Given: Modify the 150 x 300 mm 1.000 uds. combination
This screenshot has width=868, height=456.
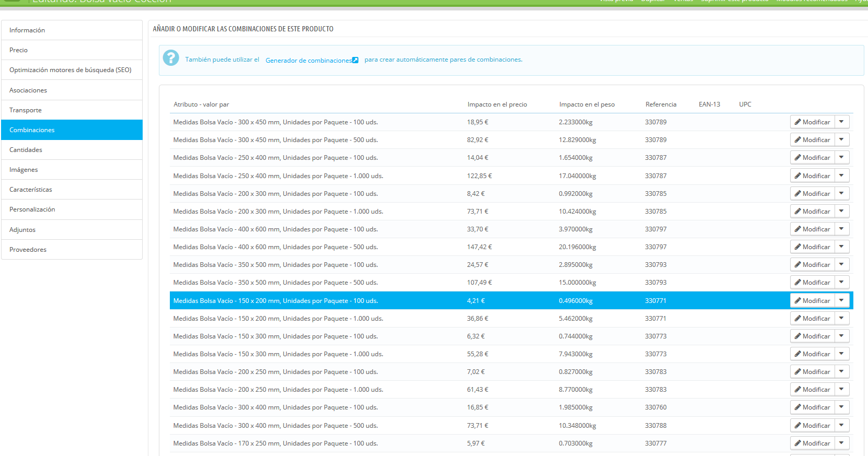Looking at the screenshot, I should pos(813,354).
